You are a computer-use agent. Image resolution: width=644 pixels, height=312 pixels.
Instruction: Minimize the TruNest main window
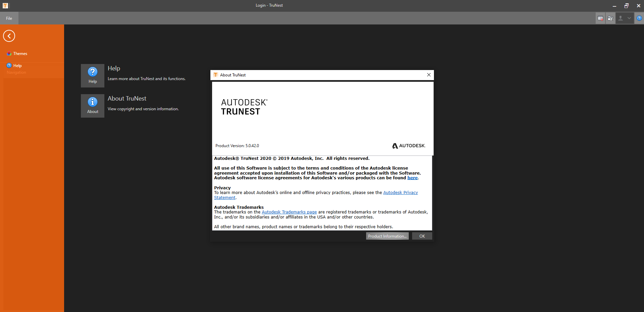tap(614, 6)
